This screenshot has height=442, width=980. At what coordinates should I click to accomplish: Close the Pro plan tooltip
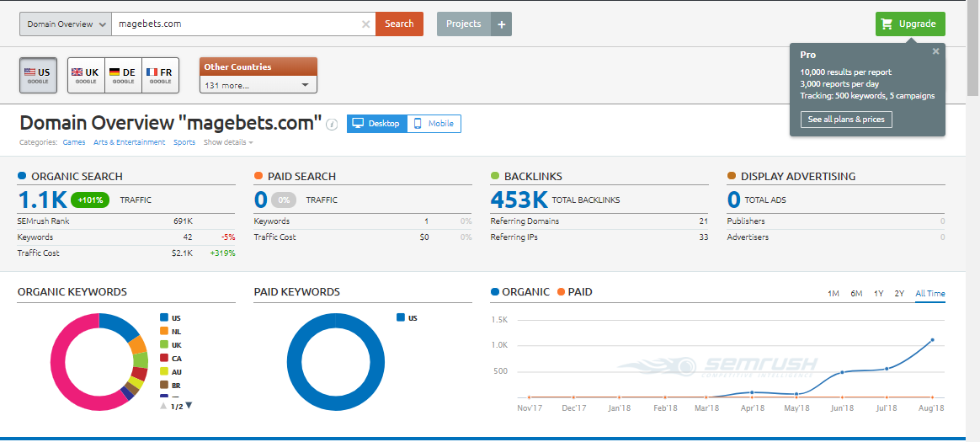935,51
